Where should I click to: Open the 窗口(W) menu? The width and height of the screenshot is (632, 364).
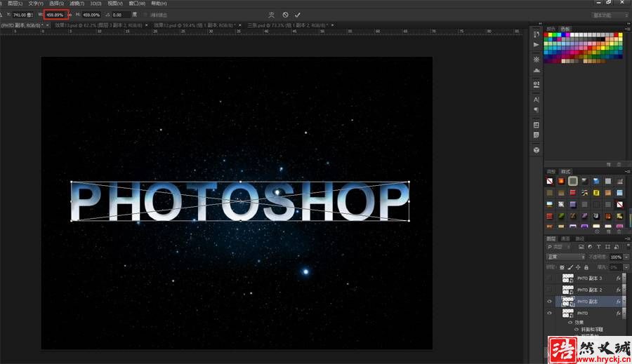[x=137, y=4]
